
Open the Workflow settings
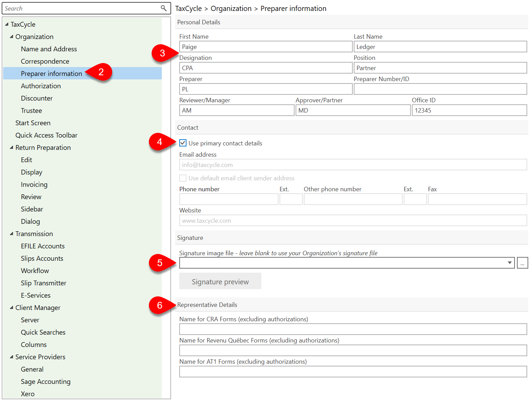[35, 271]
